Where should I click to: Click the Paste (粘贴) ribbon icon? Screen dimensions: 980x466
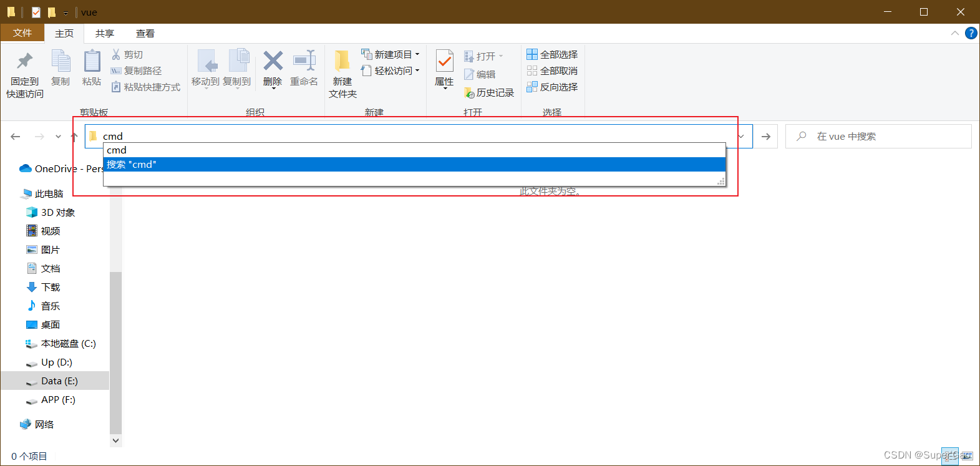click(x=92, y=61)
